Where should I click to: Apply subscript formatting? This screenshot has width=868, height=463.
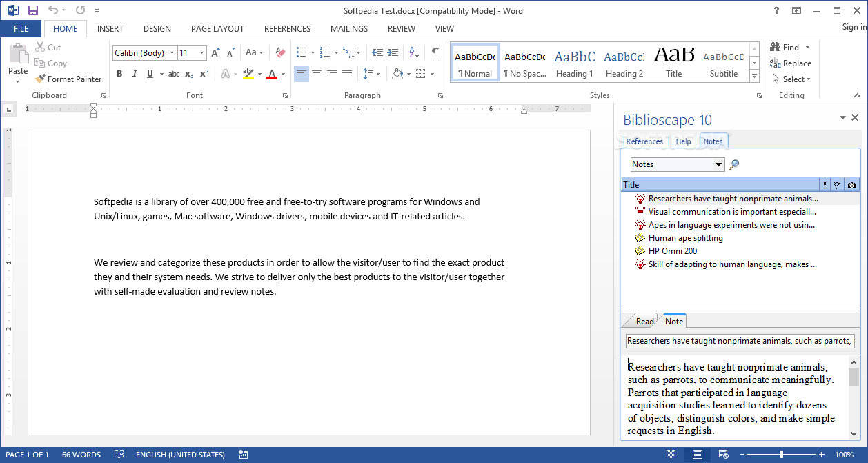point(189,74)
